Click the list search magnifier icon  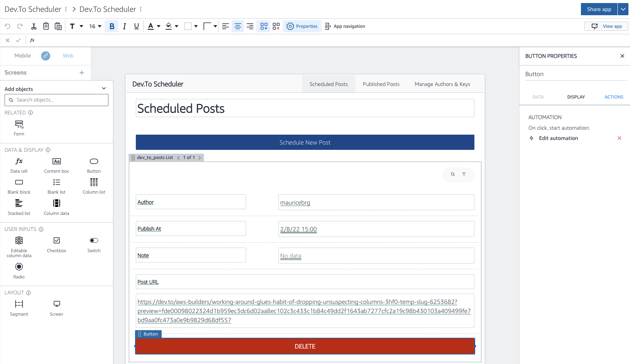coord(453,174)
